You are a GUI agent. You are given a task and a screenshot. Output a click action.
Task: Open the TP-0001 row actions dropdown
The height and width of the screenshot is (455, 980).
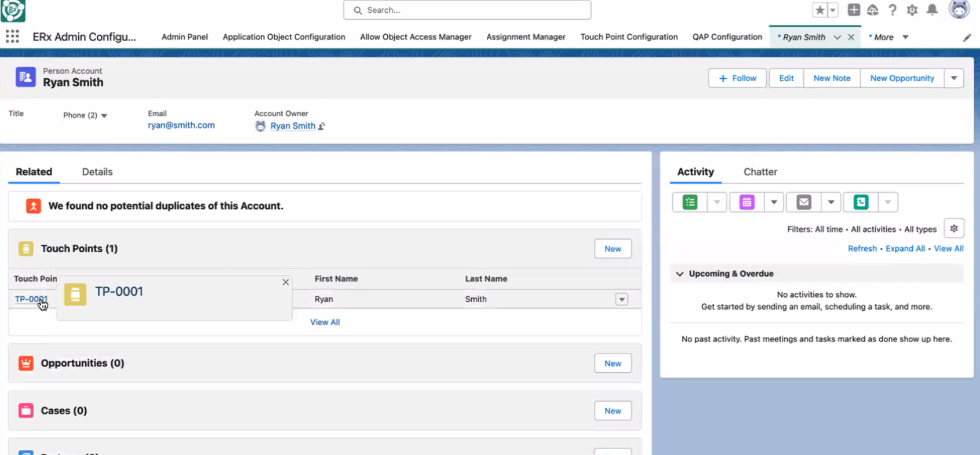[621, 299]
